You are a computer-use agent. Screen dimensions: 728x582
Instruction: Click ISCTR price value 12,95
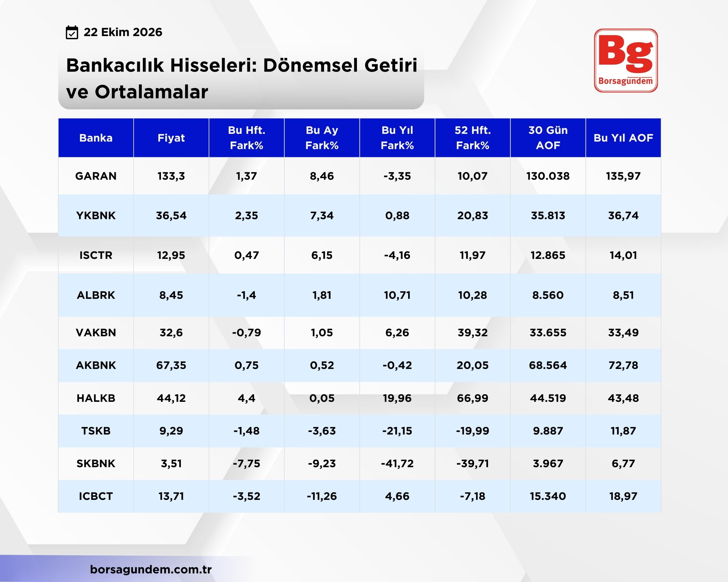tap(171, 255)
